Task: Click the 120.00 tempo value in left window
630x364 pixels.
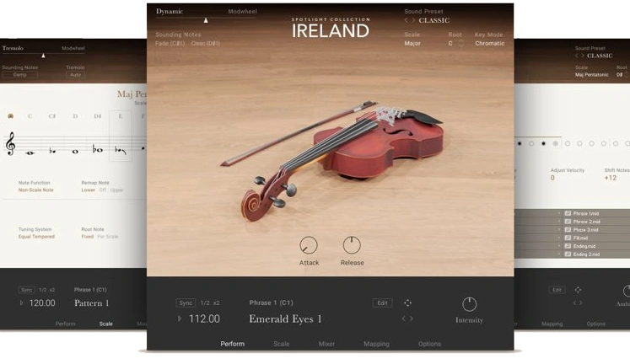Action: point(42,303)
